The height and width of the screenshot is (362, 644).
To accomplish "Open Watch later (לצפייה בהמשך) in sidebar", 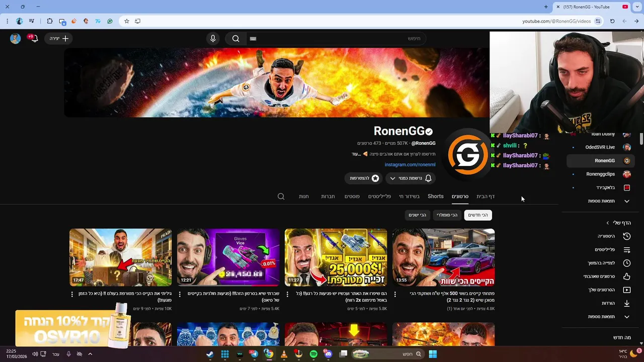I will 600,263.
